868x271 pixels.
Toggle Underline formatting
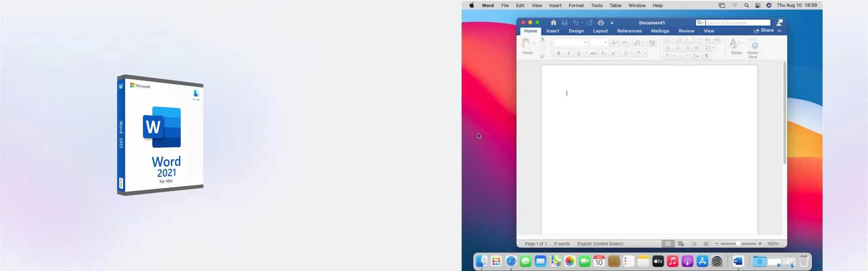click(x=579, y=53)
